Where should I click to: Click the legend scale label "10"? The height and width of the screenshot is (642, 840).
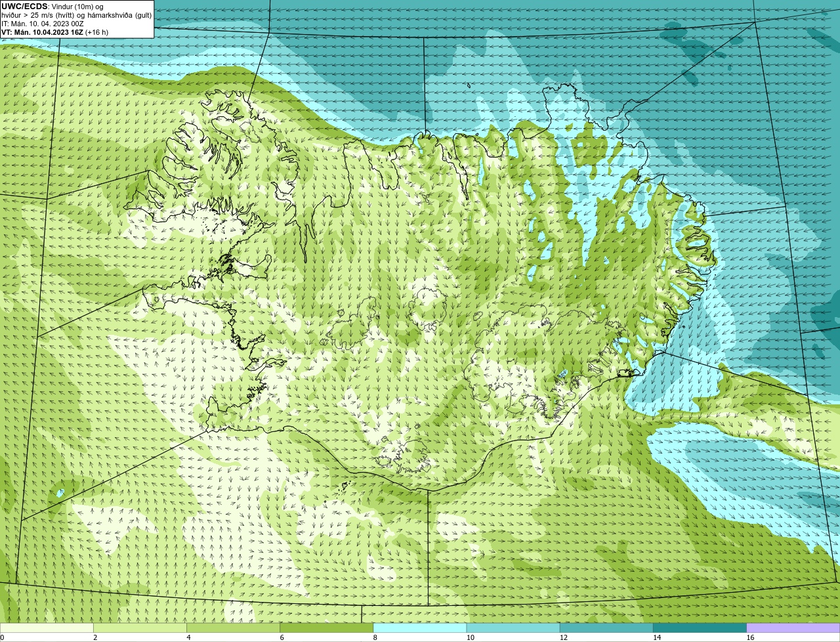point(470,637)
